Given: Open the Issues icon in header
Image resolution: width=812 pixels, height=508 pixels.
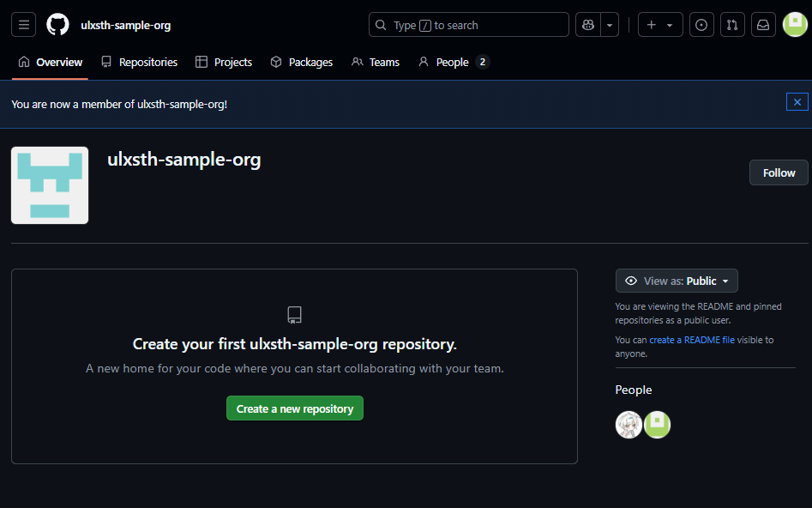Looking at the screenshot, I should click(x=701, y=25).
